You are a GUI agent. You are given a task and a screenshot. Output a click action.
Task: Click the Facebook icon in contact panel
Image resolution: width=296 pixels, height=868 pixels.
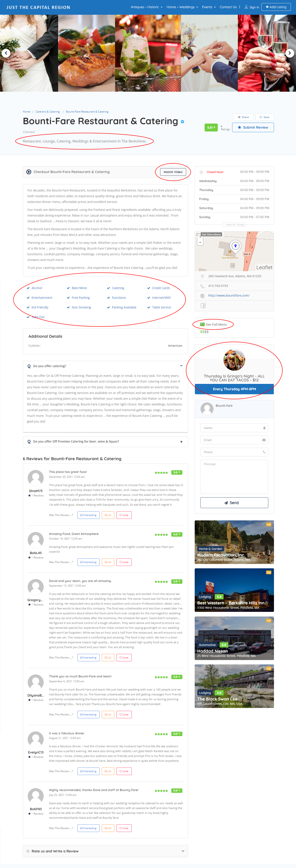203,306
